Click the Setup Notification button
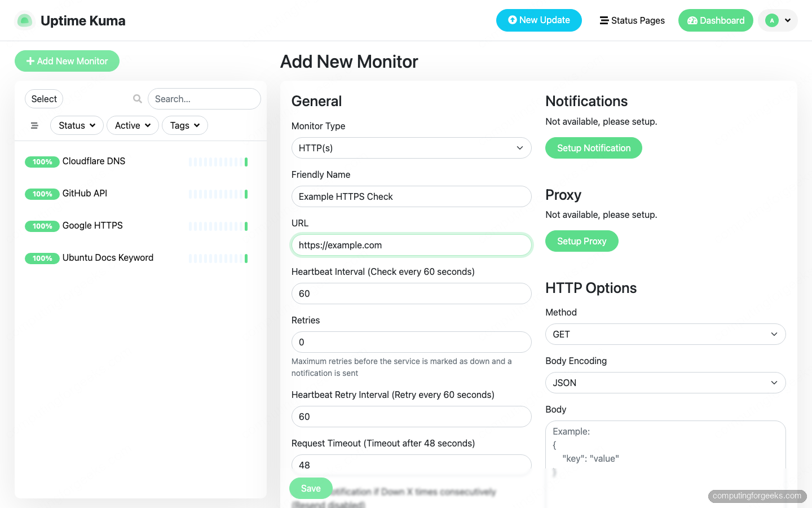Viewport: 812px width, 508px height. point(593,148)
